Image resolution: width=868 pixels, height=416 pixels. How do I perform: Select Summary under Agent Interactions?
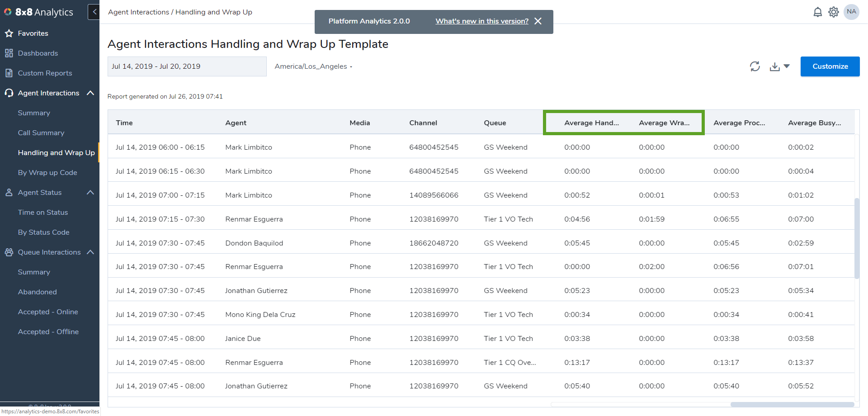click(x=34, y=113)
